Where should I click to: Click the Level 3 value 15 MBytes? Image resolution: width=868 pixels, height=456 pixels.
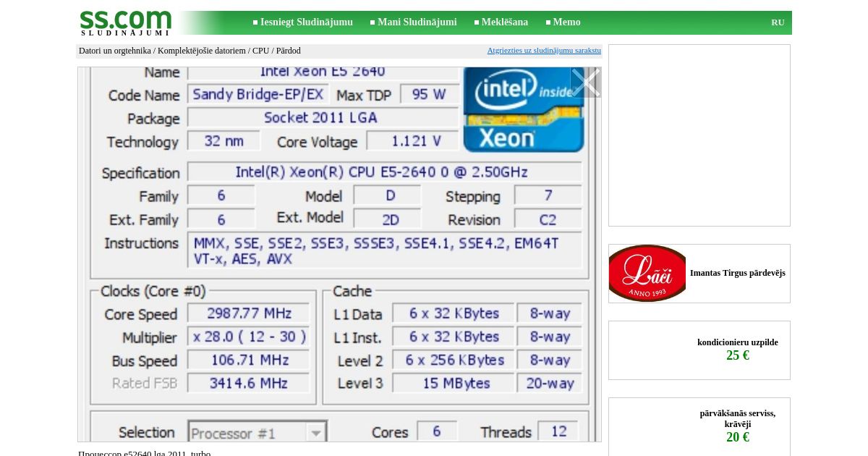[x=454, y=383]
